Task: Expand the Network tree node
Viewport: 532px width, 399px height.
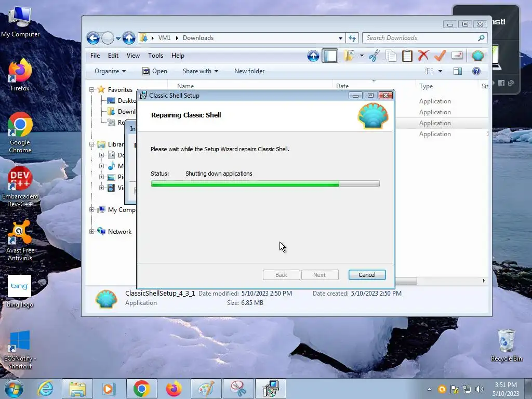Action: [x=91, y=231]
